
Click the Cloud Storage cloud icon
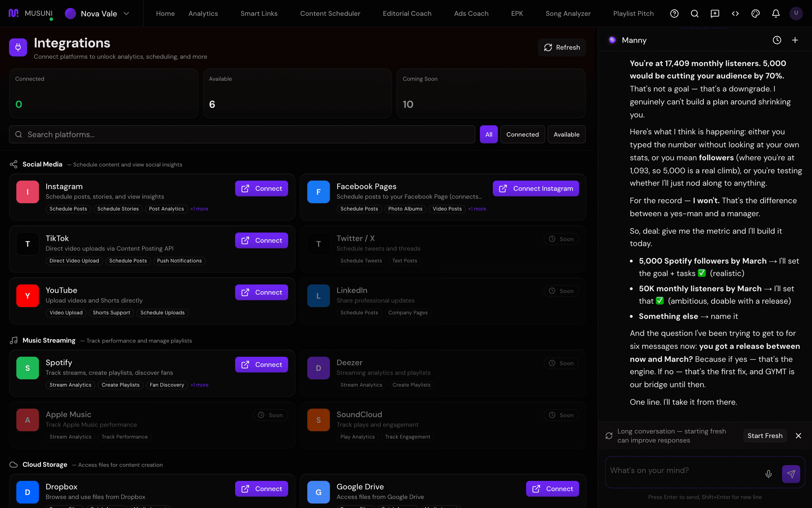(x=14, y=465)
